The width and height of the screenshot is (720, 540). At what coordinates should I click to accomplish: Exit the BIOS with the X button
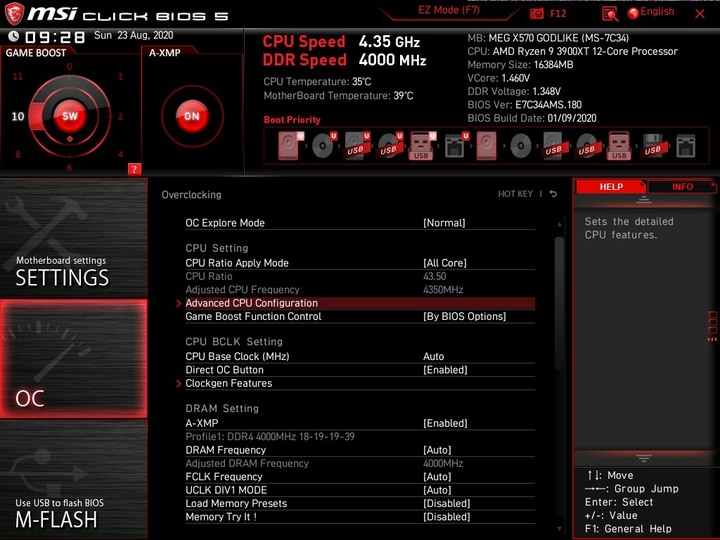(700, 14)
